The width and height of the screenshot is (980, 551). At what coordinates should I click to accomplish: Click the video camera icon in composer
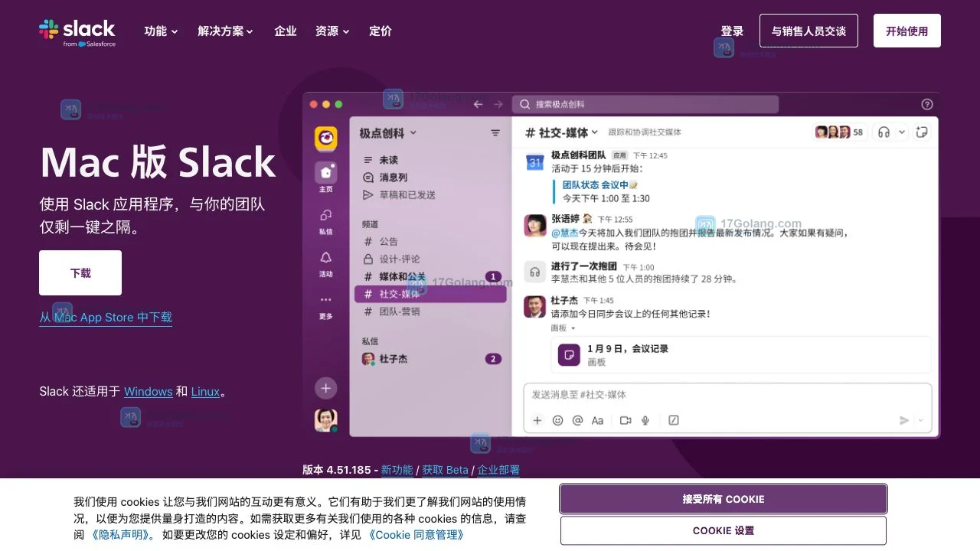pyautogui.click(x=626, y=420)
